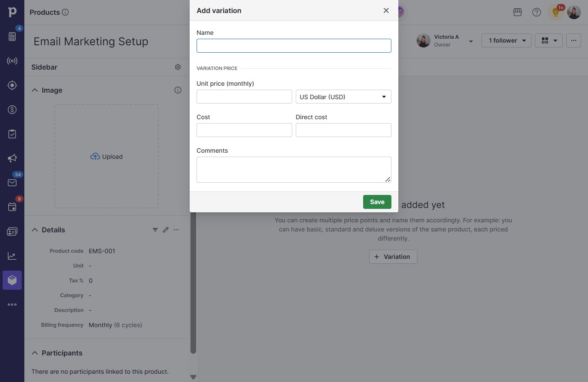Click the Description field value
The width and height of the screenshot is (588, 382).
pos(90,310)
